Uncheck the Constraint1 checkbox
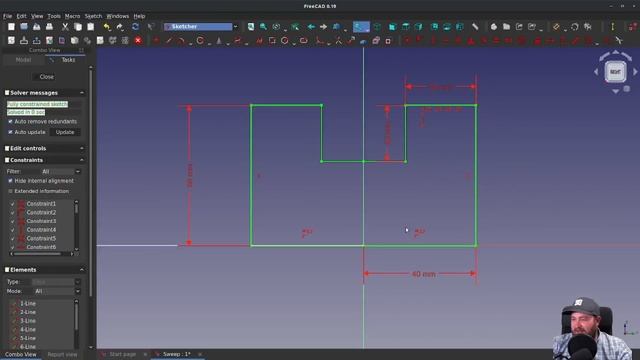Image resolution: width=640 pixels, height=360 pixels. pyautogui.click(x=12, y=204)
